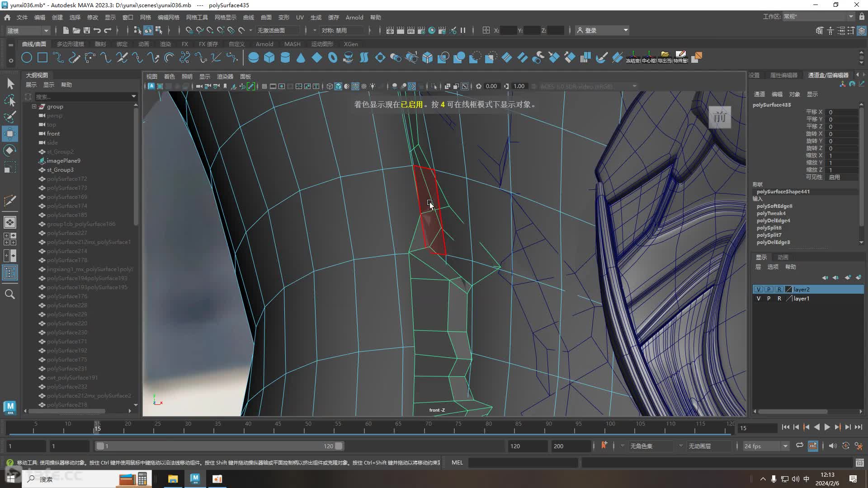Viewport: 868px width, 488px height.
Task: Create a polygon cube from shelf
Action: point(269,57)
